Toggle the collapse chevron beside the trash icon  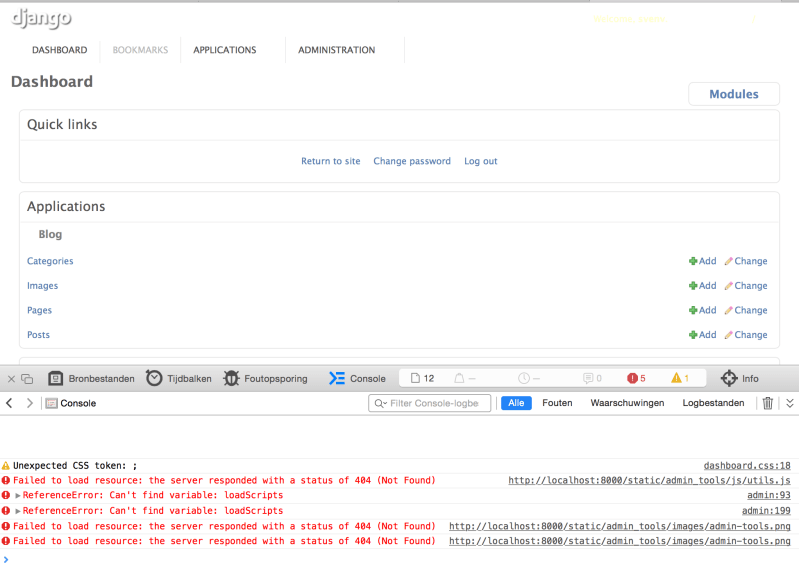point(790,403)
